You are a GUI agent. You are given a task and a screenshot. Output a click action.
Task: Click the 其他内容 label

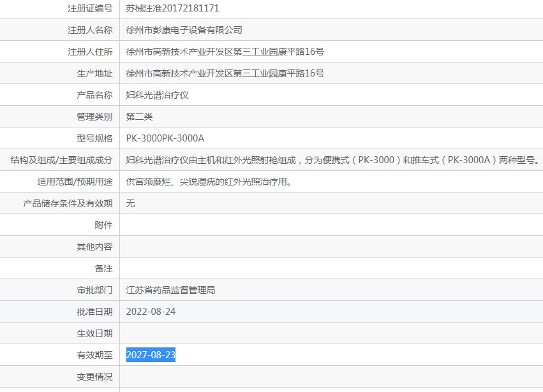pos(94,247)
